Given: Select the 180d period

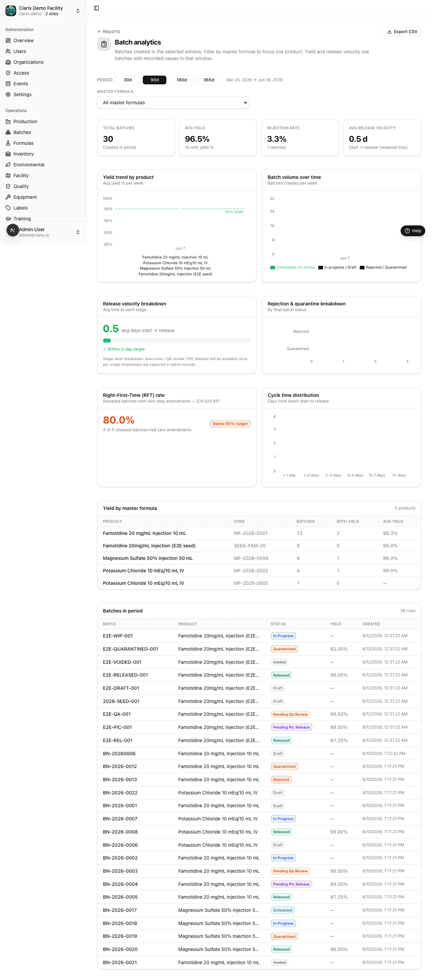Looking at the screenshot, I should [x=182, y=80].
